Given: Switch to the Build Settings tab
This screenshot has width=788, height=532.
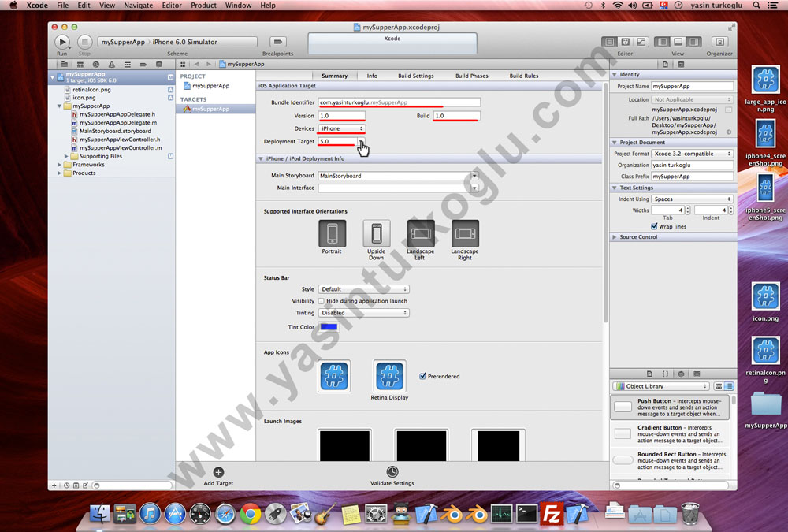Looking at the screenshot, I should [415, 76].
